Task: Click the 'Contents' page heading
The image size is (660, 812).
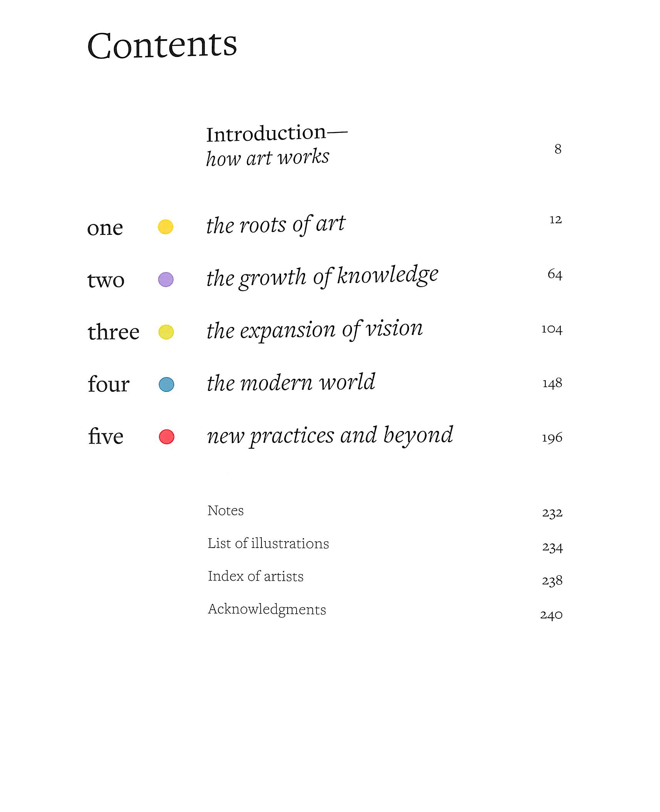Action: (x=162, y=45)
